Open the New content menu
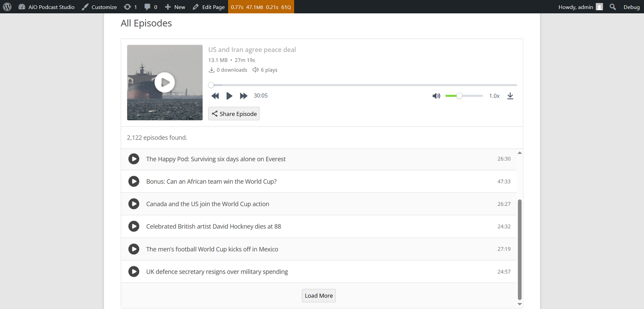This screenshot has width=644, height=309. pyautogui.click(x=175, y=7)
